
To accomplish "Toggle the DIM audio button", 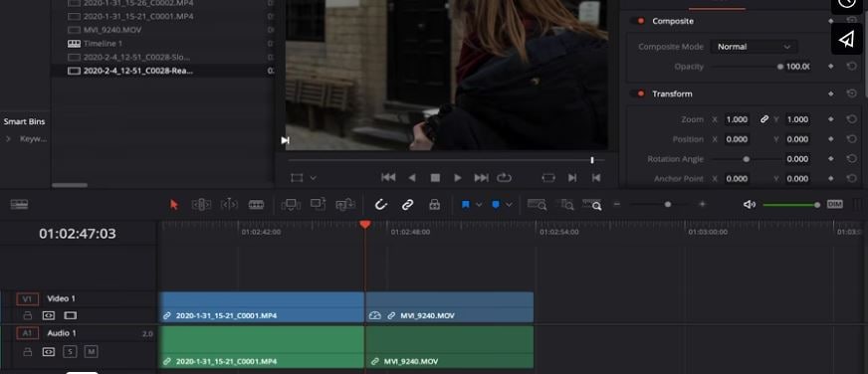I will [835, 204].
